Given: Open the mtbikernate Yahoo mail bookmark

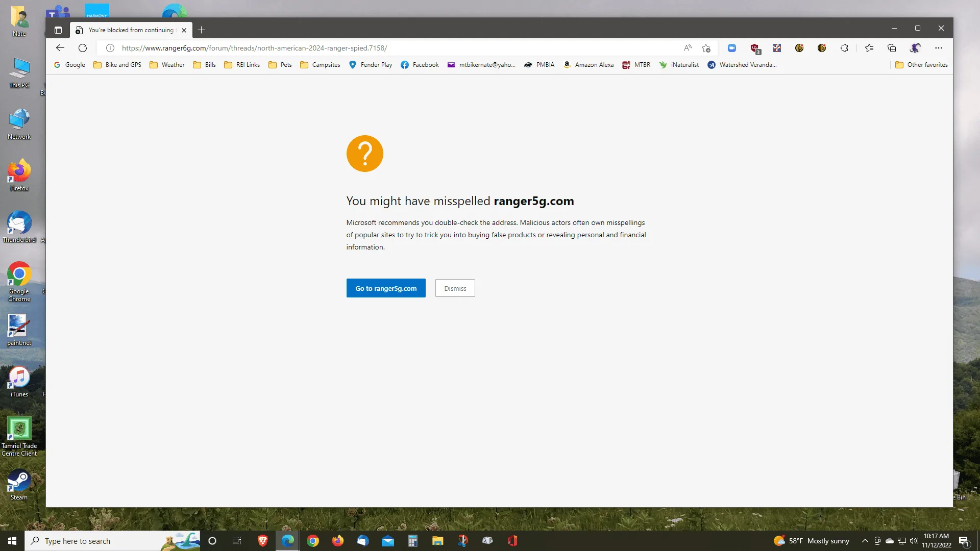Looking at the screenshot, I should pos(481,65).
